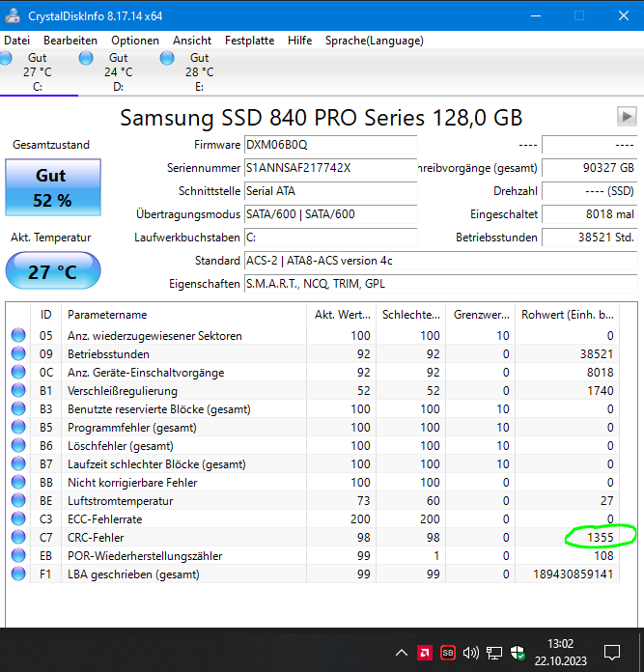Click the Verschleißregulierung raw value 1740
Image resolution: width=644 pixels, height=672 pixels.
point(601,391)
